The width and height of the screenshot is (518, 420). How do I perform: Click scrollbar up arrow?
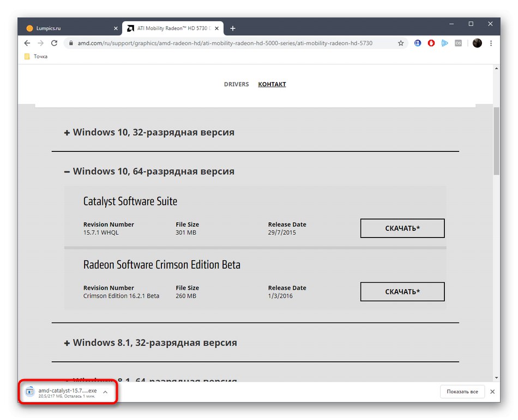pyautogui.click(x=496, y=68)
